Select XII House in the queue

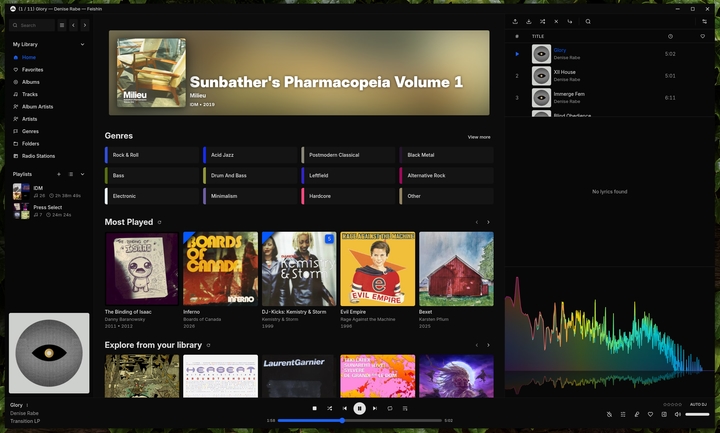(564, 72)
